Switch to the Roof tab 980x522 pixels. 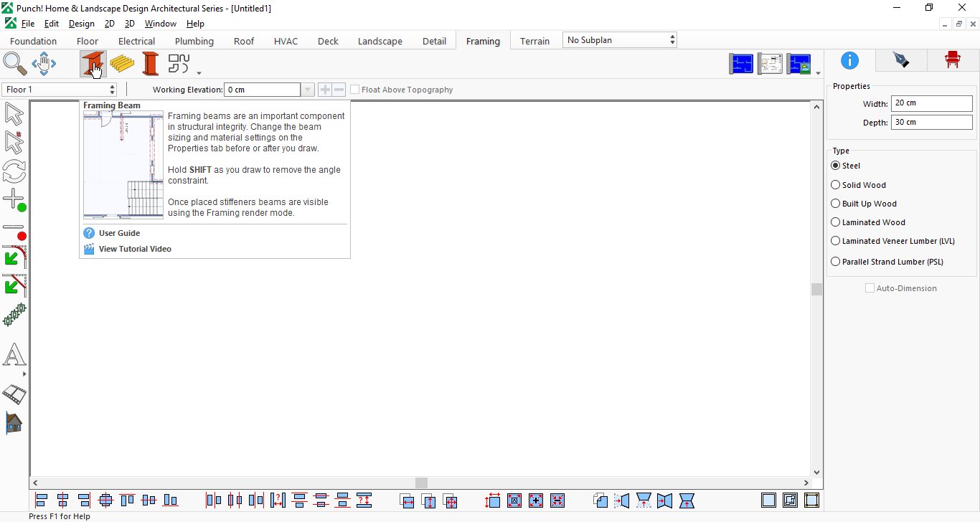coord(244,41)
